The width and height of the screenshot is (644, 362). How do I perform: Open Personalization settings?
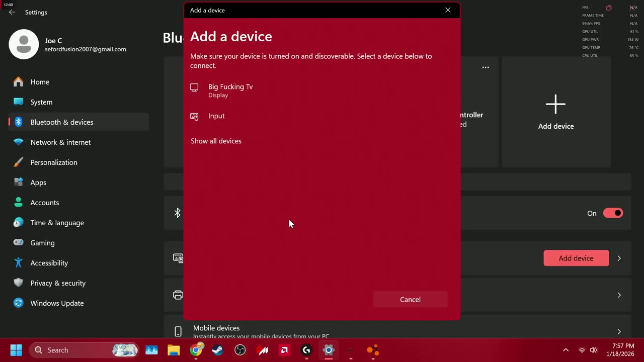click(x=78, y=162)
